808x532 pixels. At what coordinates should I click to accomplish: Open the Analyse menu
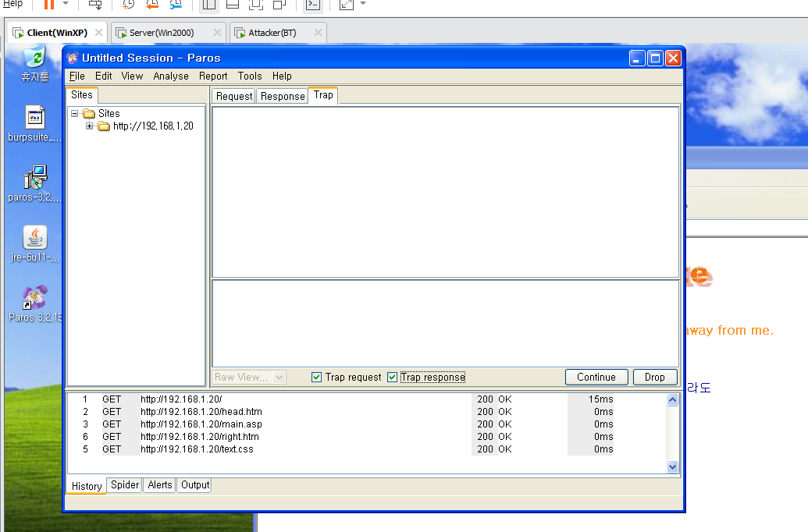[x=171, y=76]
